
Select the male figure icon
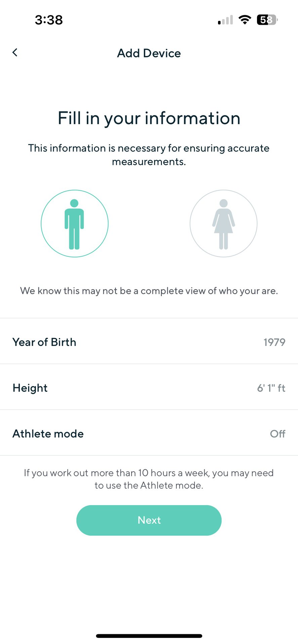click(75, 224)
